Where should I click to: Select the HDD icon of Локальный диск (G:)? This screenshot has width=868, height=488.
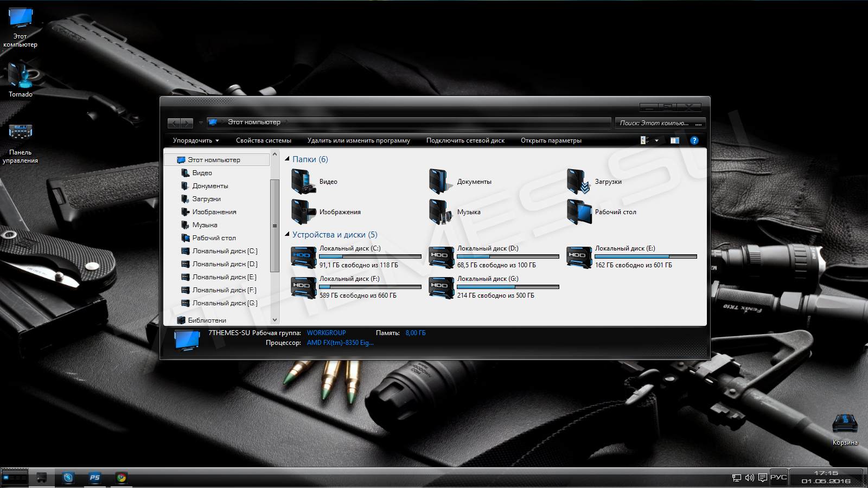coord(442,287)
